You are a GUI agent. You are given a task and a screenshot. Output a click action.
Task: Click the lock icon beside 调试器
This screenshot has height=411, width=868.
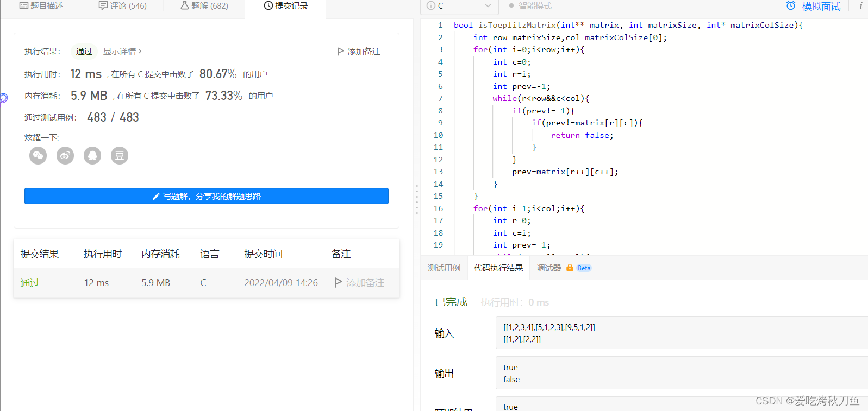(x=570, y=268)
